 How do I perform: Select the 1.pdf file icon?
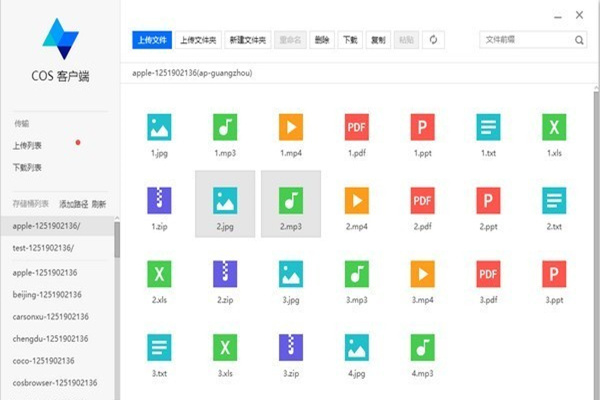[x=357, y=128]
